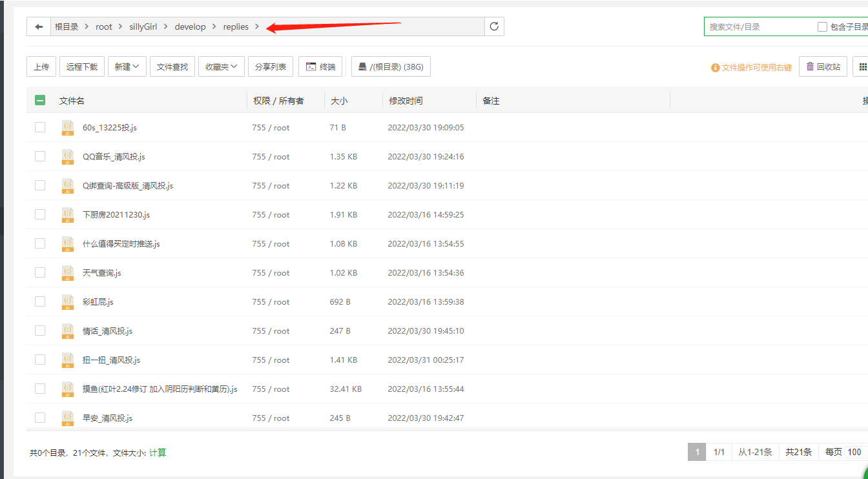Viewport: 868px width, 479px height.
Task: Click the file icon beside 天气查询.js
Action: 68,273
